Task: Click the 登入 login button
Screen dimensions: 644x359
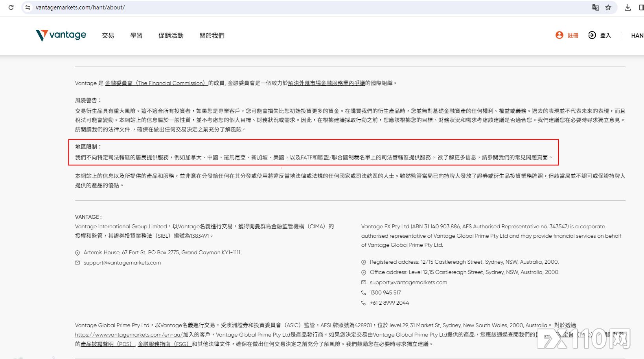Action: [605, 35]
